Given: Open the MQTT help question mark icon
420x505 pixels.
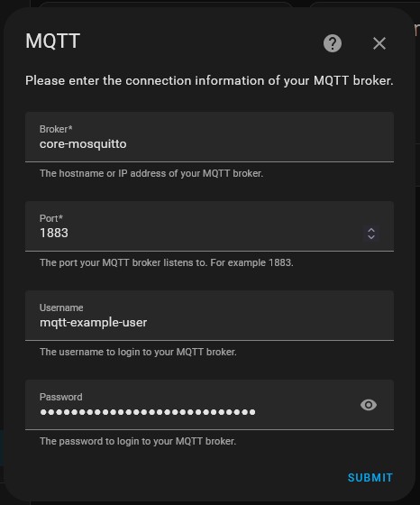Looking at the screenshot, I should pyautogui.click(x=333, y=43).
